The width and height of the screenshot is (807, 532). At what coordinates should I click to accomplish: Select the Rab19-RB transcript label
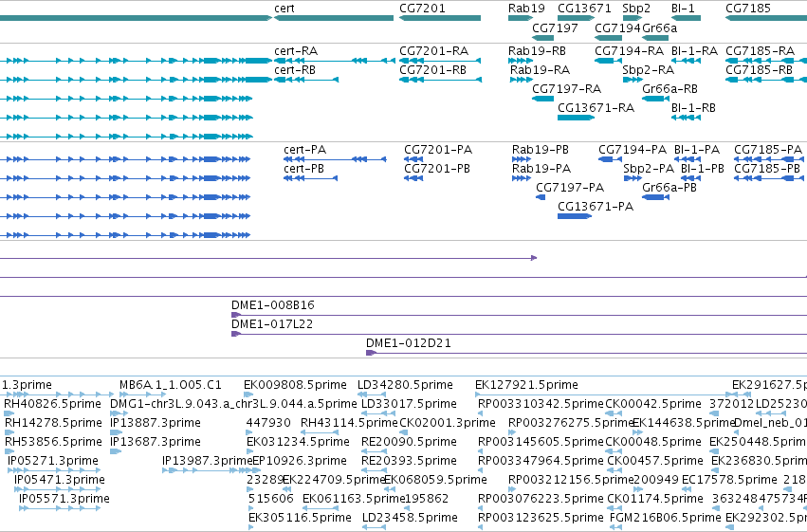tap(537, 51)
